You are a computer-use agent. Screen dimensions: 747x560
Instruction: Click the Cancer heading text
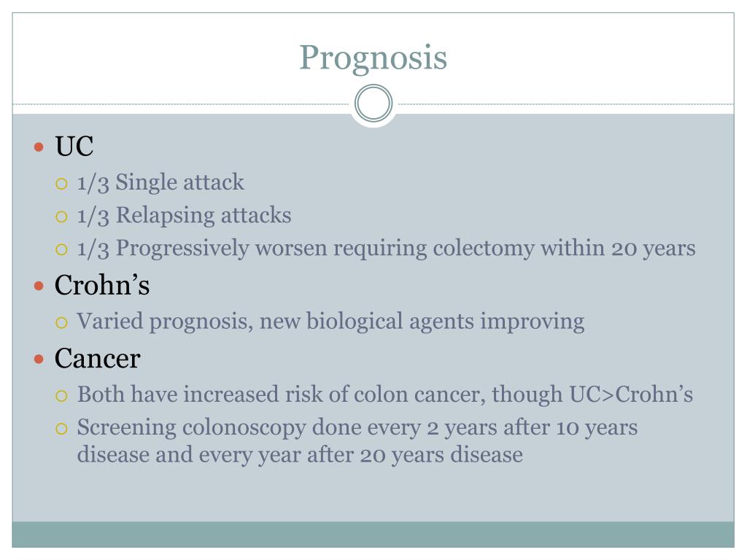pos(98,358)
